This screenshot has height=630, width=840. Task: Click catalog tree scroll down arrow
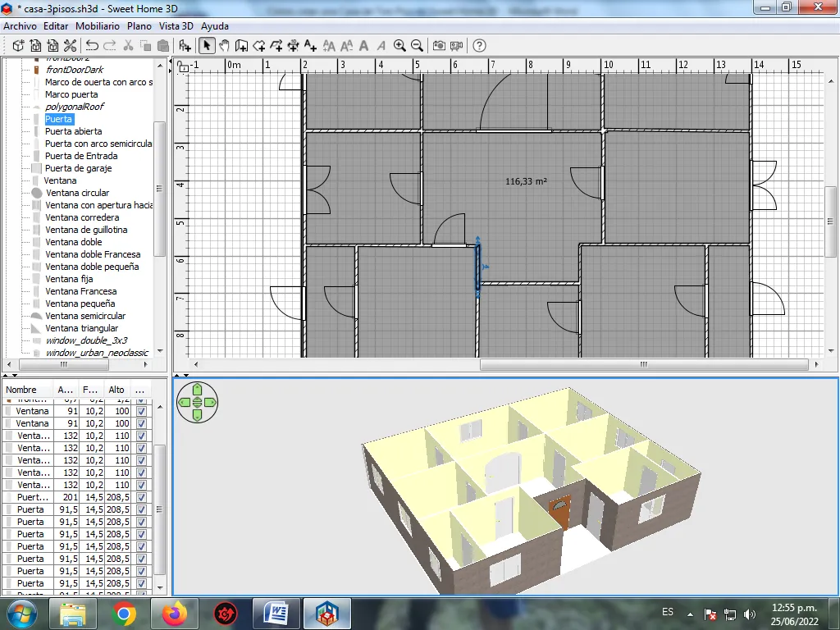pyautogui.click(x=160, y=351)
